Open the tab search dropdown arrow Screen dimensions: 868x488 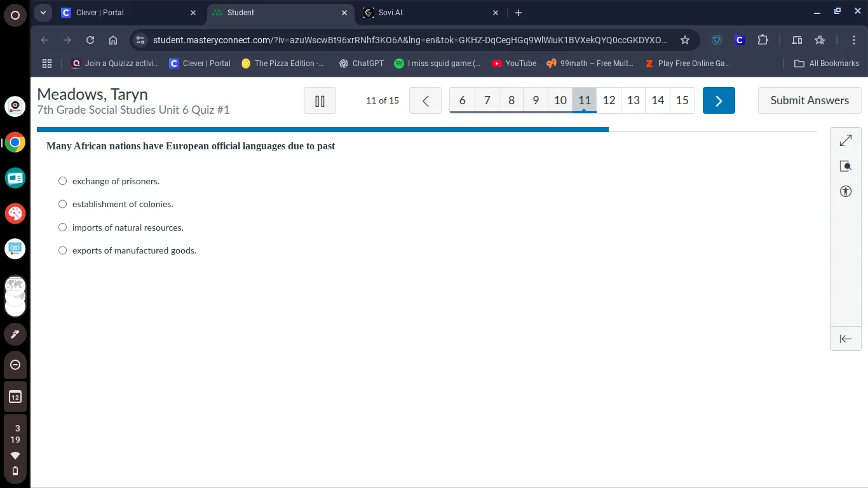(x=43, y=13)
